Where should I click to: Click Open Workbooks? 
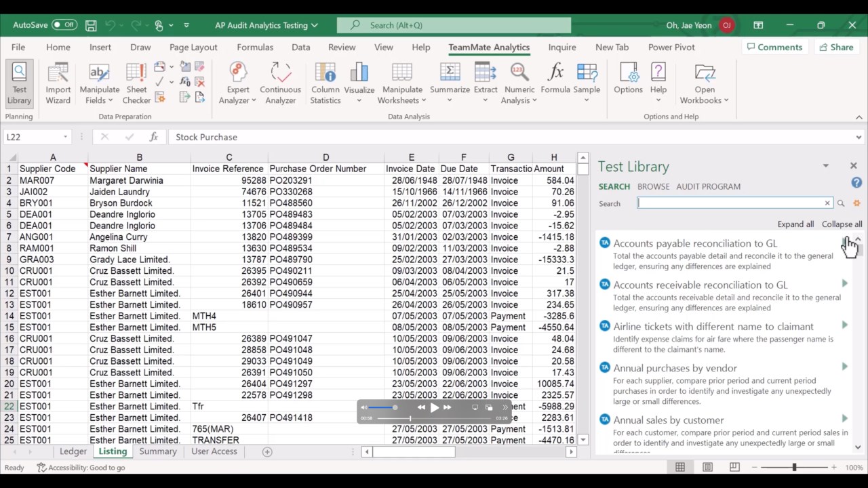coord(705,83)
